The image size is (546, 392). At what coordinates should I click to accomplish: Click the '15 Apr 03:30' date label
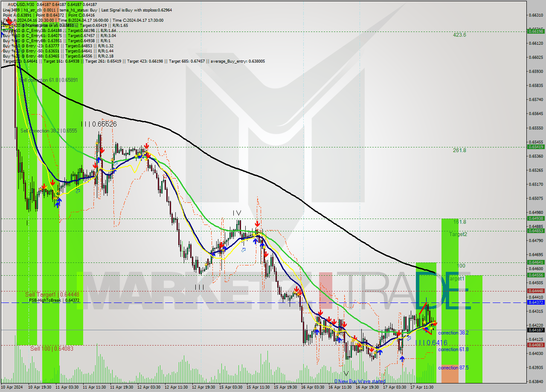point(230,388)
